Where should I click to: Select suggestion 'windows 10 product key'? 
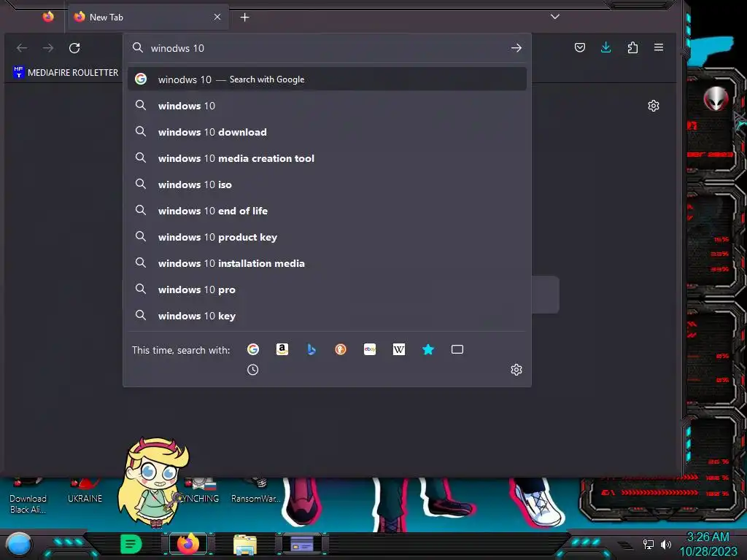point(327,237)
